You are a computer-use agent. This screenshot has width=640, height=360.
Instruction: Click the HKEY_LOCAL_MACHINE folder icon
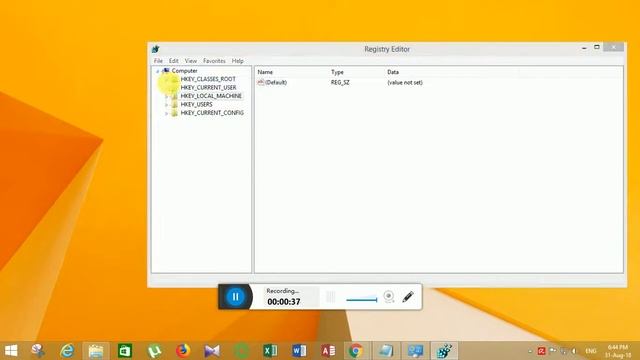pos(175,96)
